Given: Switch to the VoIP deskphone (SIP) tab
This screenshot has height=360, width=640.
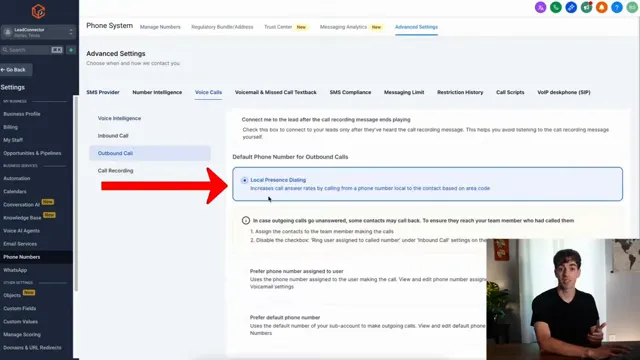Looking at the screenshot, I should click(564, 92).
